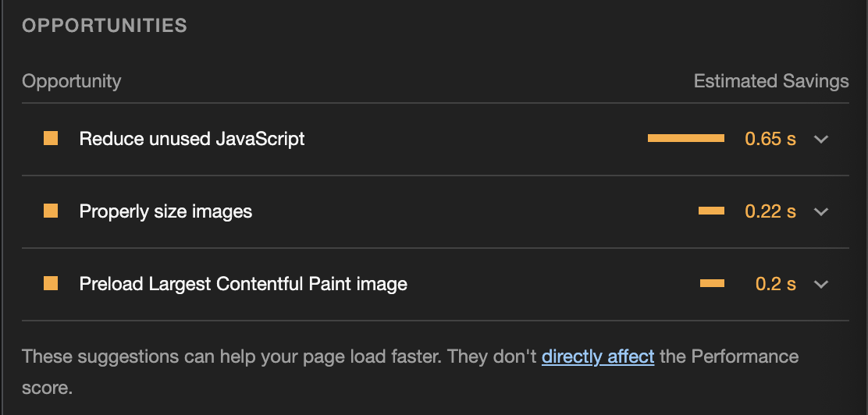Click orange square beside Preload Largest Contentful Paint
Viewport: 868px width, 415px height.
51,284
